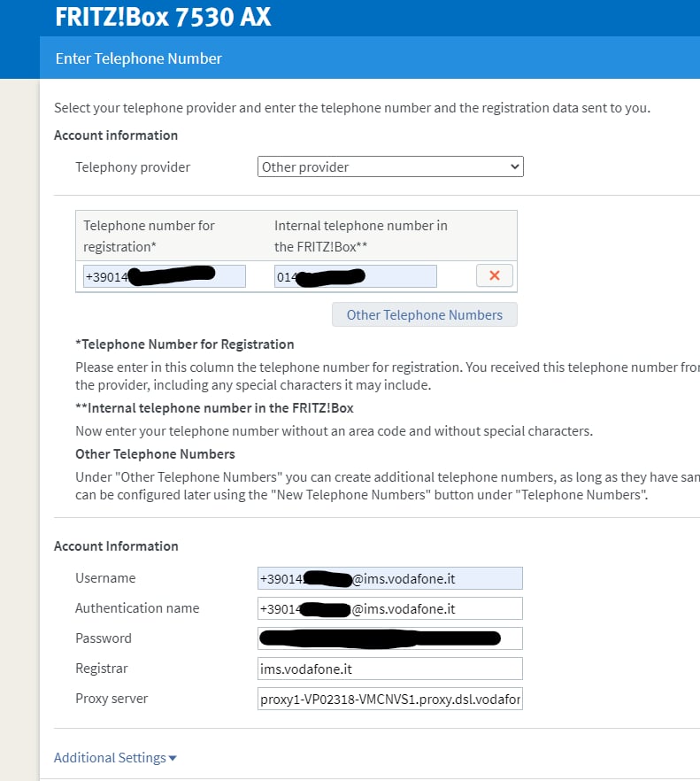Click the 'Select your telephone provider' instruction text

[352, 108]
